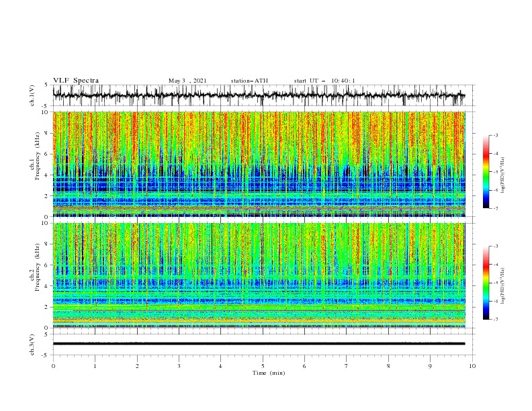Click the "-4" tick on ch.2 colorbar
Screen dimensions: 532x411
point(496,265)
